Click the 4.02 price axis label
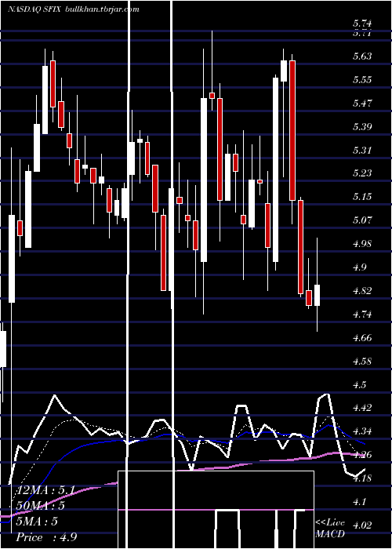Viewport: 392px width, 549px height. [x=362, y=525]
